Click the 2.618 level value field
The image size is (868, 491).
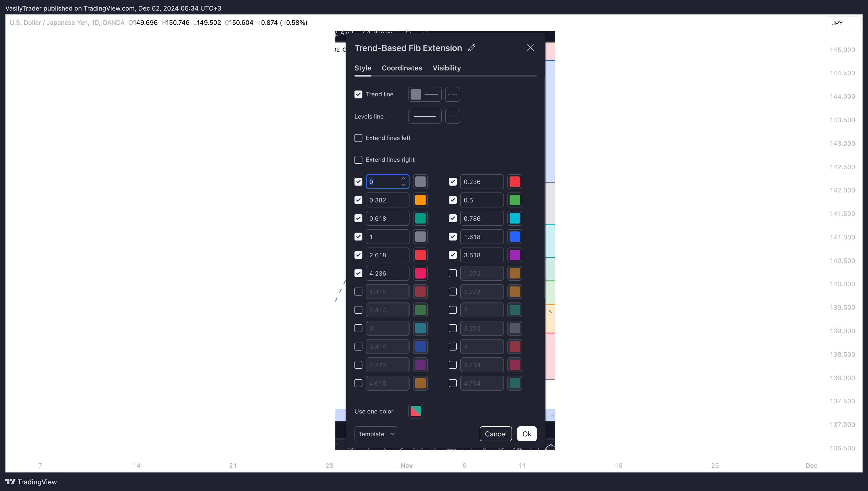click(x=388, y=255)
